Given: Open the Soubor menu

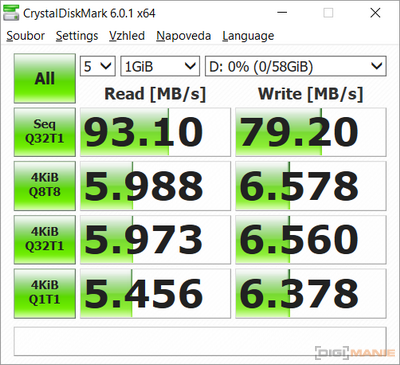Looking at the screenshot, I should point(26,36).
